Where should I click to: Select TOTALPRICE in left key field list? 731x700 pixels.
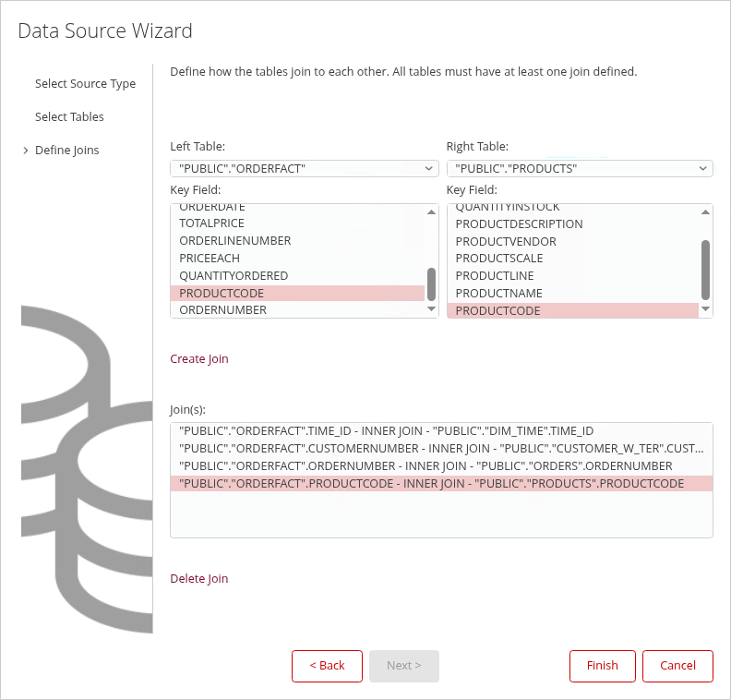click(x=211, y=223)
